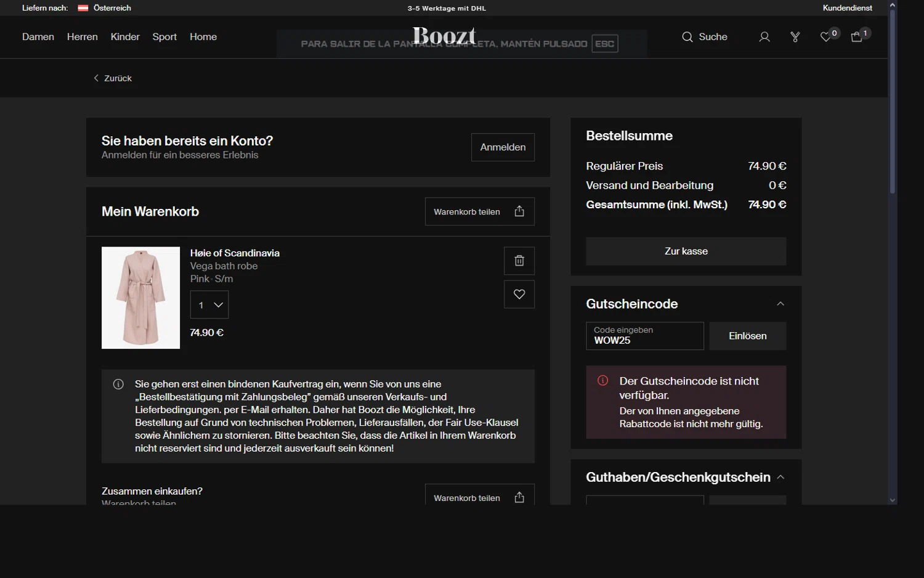Viewport: 924px width, 578px height.
Task: Delete the Vega bath robe with trash icon
Action: [519, 261]
